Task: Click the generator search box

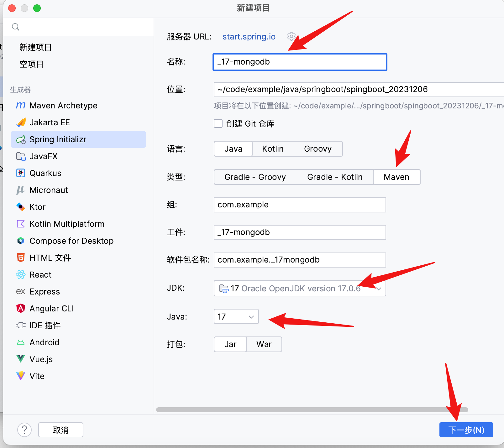Action: 78,27
